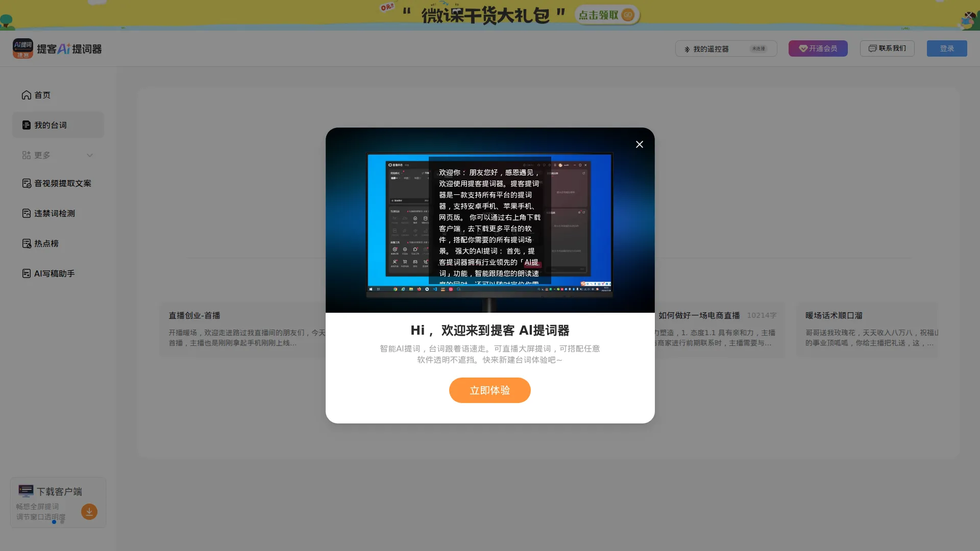Open the 直播创业-首播 script card
The height and width of the screenshot is (551, 980).
click(x=243, y=329)
